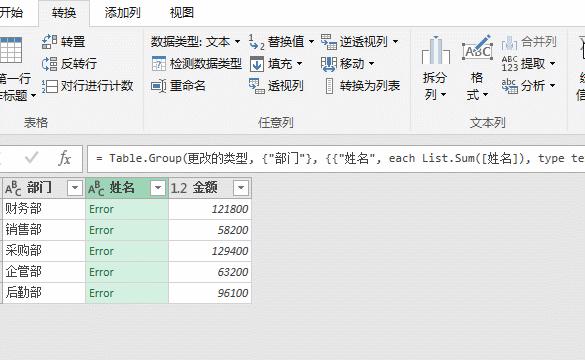Select the 部门 column header

click(x=44, y=188)
